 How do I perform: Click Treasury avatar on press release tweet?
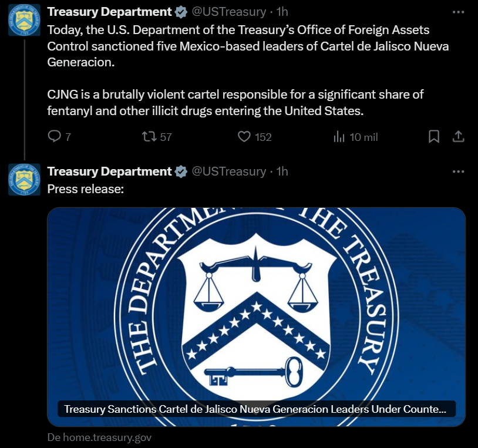[24, 180]
